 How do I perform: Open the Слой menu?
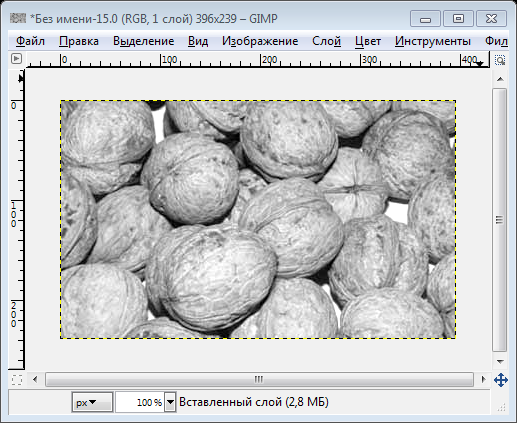point(326,41)
